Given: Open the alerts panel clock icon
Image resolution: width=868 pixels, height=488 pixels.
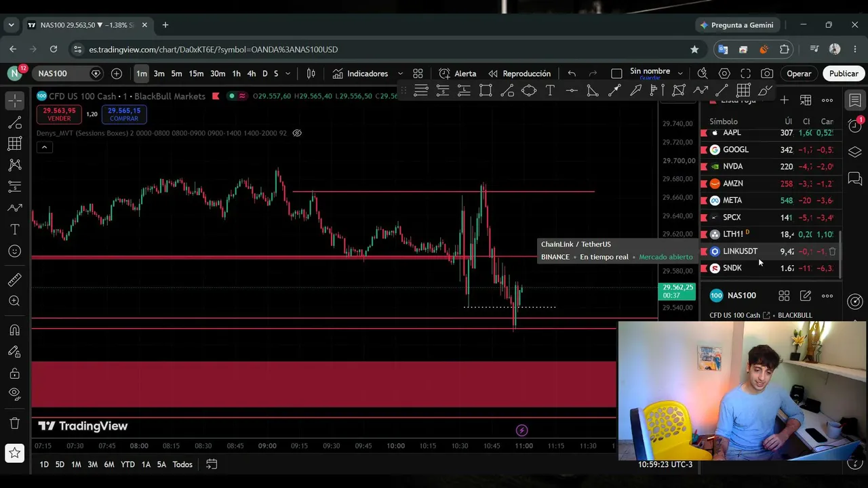Looking at the screenshot, I should [x=855, y=126].
